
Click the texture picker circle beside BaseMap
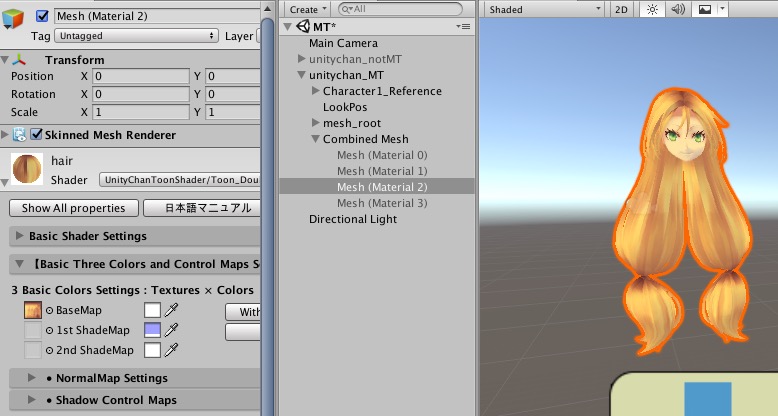(x=50, y=310)
